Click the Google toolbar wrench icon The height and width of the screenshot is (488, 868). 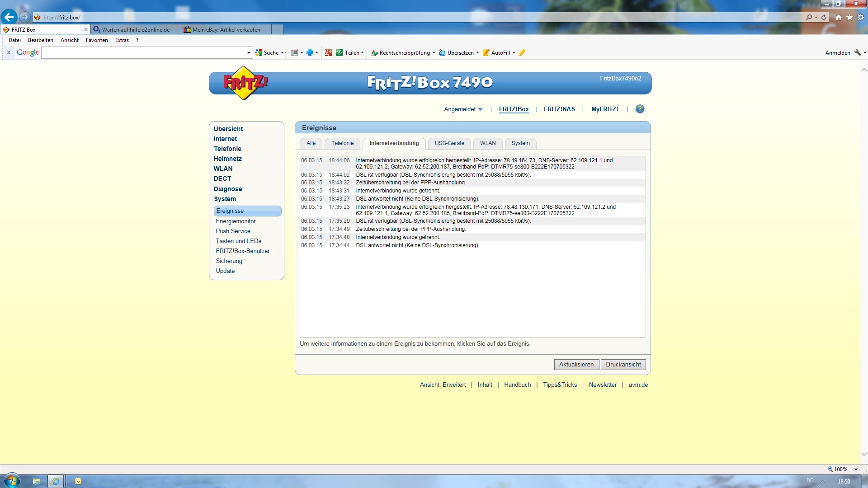857,53
